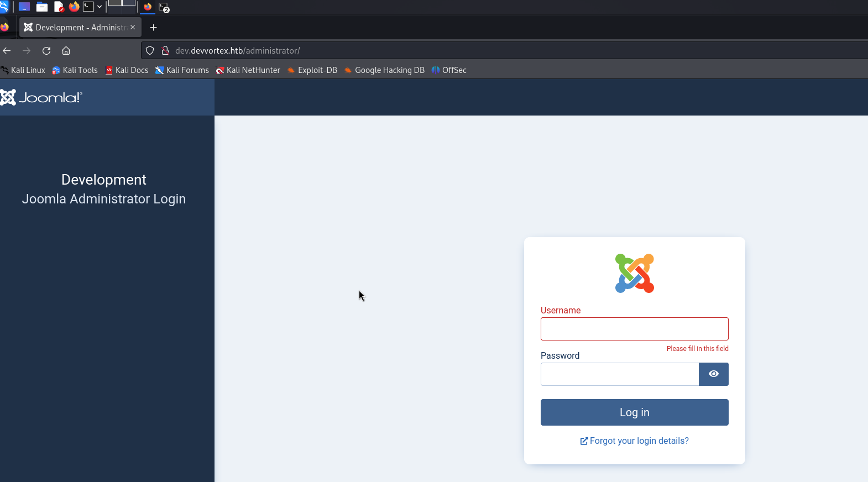
Task: Click the Joomla! logo in header
Action: coord(41,98)
